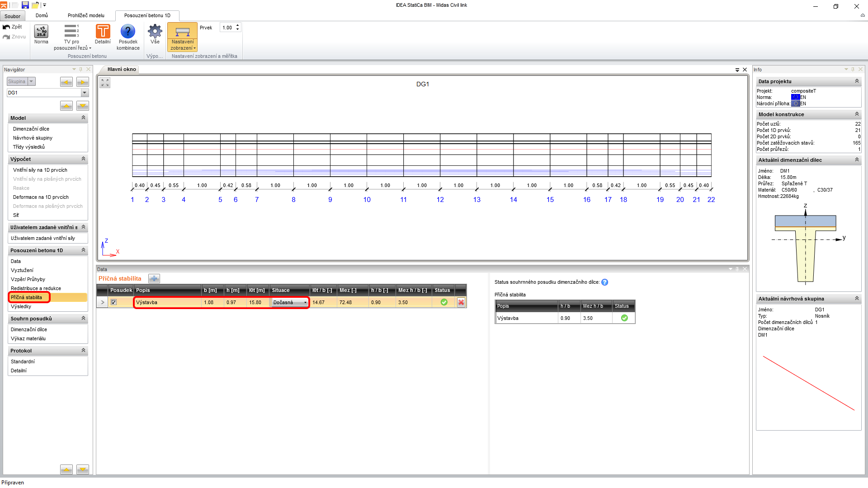Screen dimensions: 868x488
Task: Open the Norma code settings icon
Action: [41, 31]
